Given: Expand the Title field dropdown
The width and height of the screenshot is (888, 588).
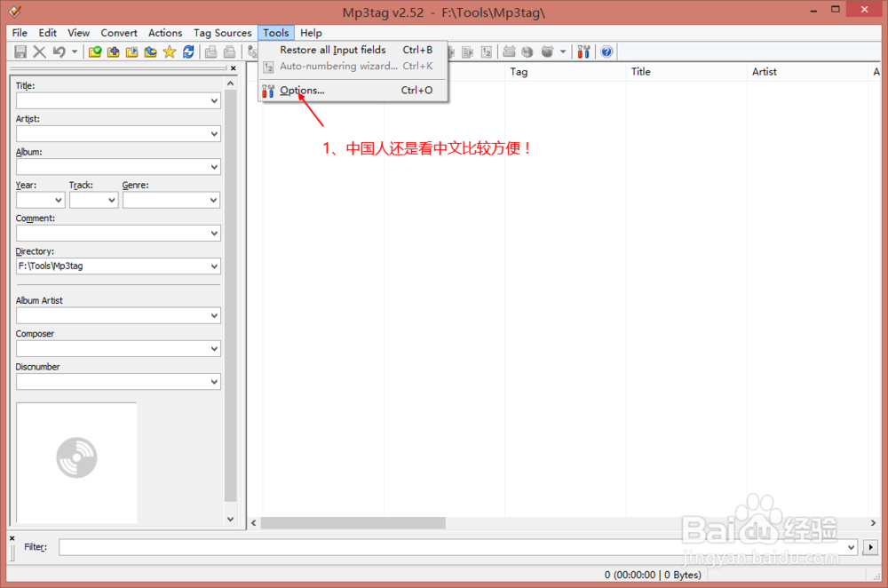Looking at the screenshot, I should pos(214,101).
